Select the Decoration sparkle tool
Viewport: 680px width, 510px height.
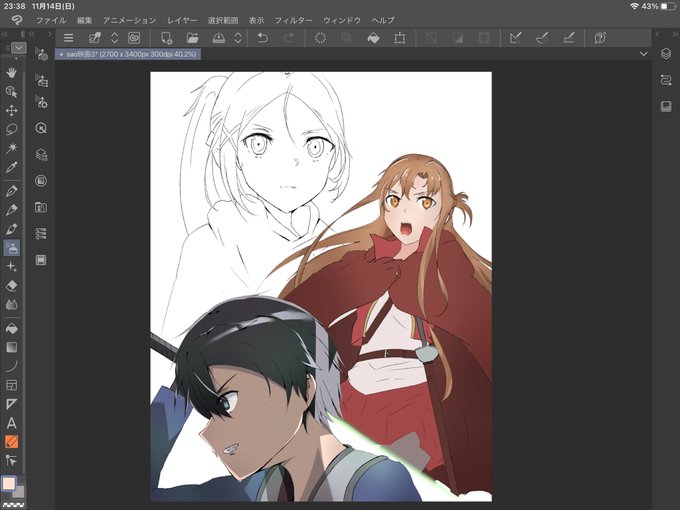(12, 267)
